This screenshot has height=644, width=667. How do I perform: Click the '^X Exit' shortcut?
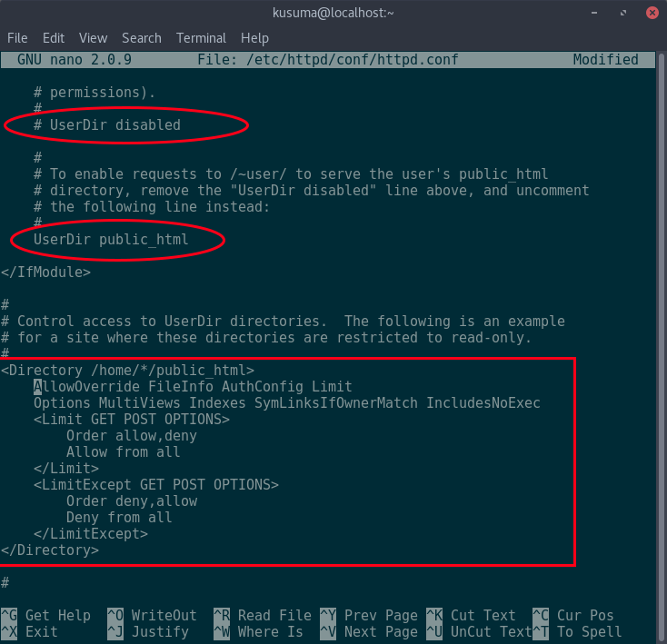click(29, 631)
